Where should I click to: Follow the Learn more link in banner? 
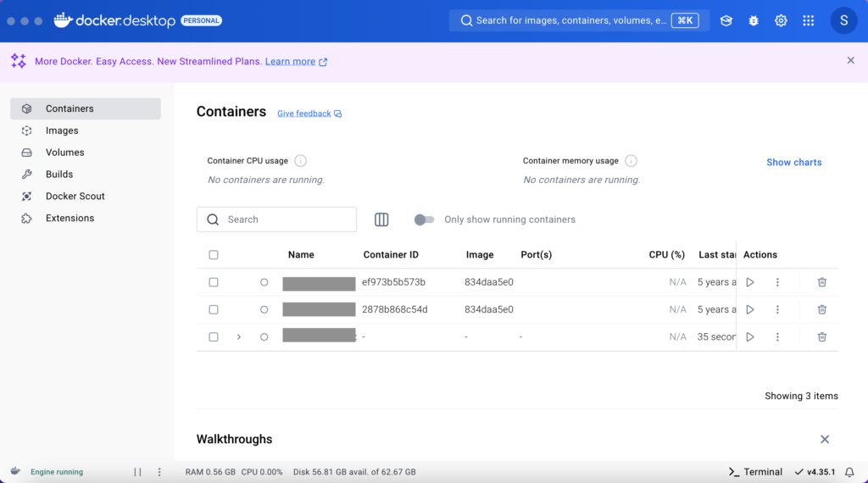pyautogui.click(x=296, y=61)
